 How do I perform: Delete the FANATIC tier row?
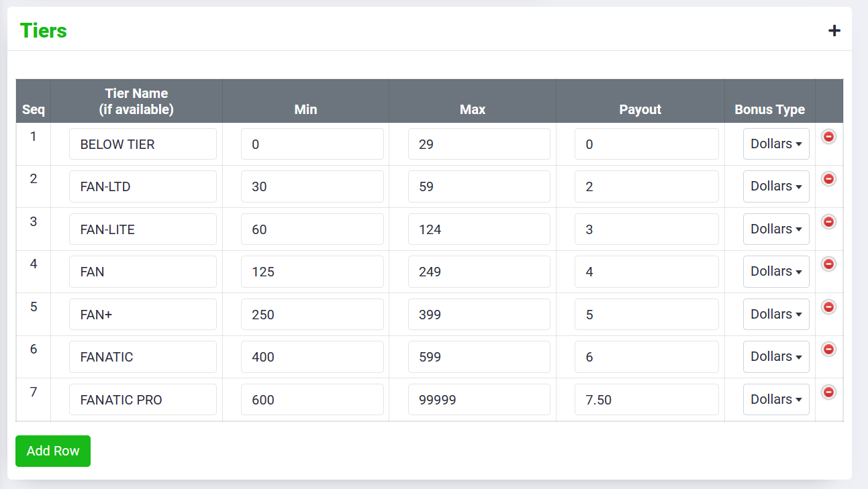pyautogui.click(x=828, y=349)
